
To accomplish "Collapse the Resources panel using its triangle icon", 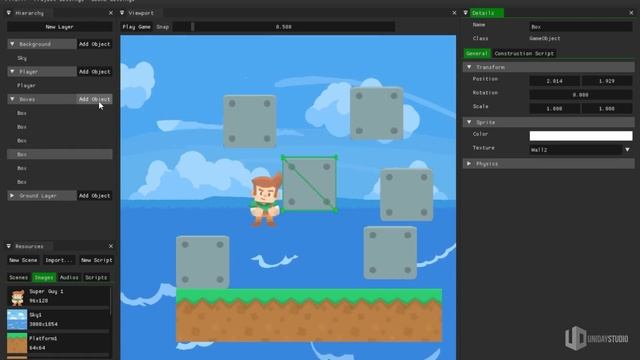I will [x=9, y=246].
